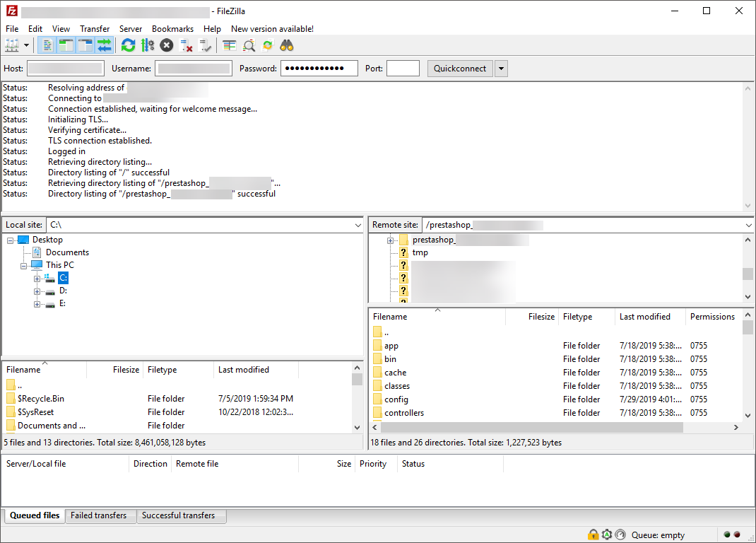Viewport: 756px width, 543px height.
Task: Sort local files by Filesize column
Action: (x=114, y=370)
